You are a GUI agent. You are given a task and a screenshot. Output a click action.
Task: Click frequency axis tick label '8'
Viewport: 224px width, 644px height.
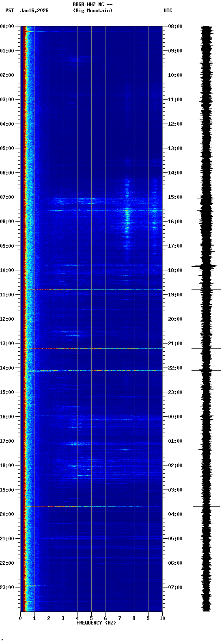pos(134,618)
